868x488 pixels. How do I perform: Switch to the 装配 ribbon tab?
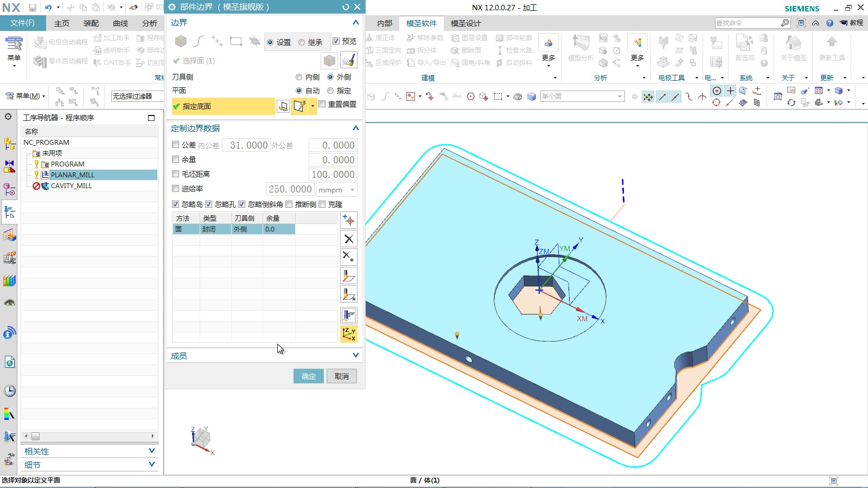(91, 23)
